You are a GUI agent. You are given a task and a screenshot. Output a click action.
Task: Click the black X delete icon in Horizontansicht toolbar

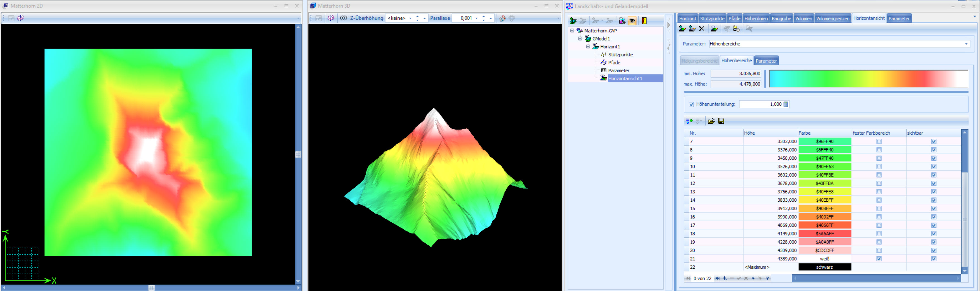[702, 29]
